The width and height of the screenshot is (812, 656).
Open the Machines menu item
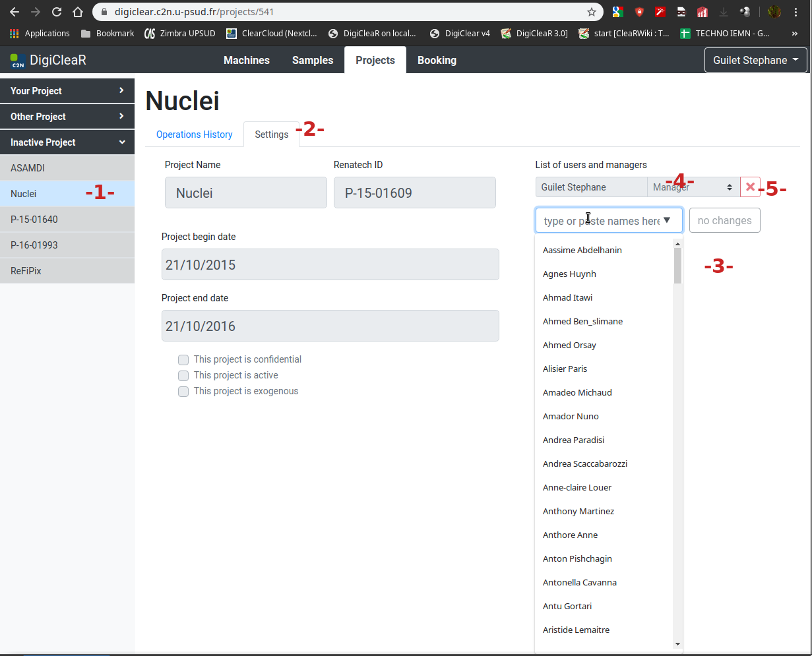247,60
